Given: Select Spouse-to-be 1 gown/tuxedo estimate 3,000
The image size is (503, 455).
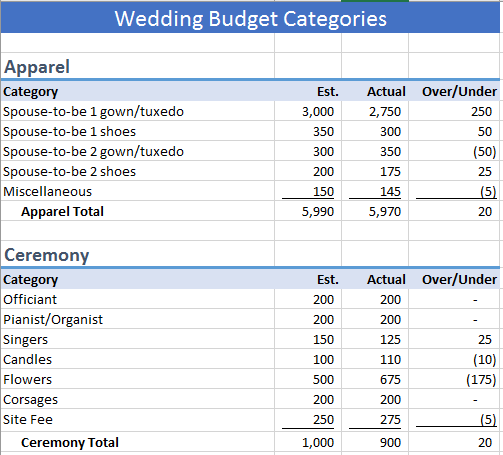Looking at the screenshot, I should coord(308,111).
